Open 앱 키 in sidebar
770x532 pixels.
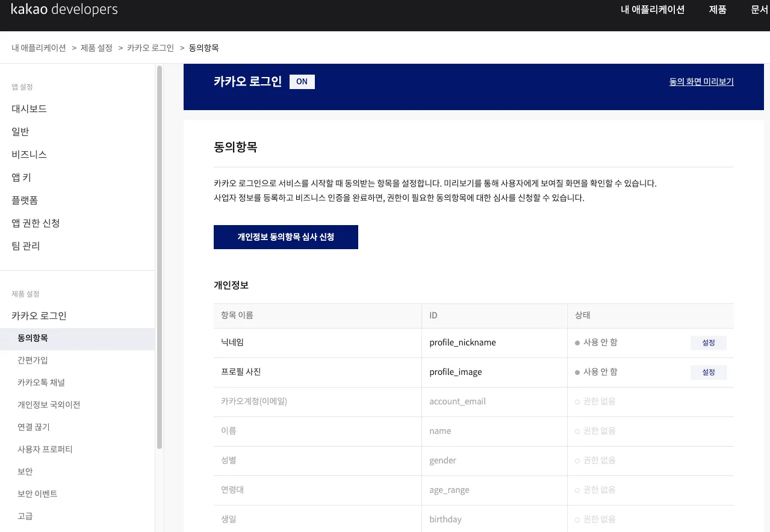(x=21, y=178)
